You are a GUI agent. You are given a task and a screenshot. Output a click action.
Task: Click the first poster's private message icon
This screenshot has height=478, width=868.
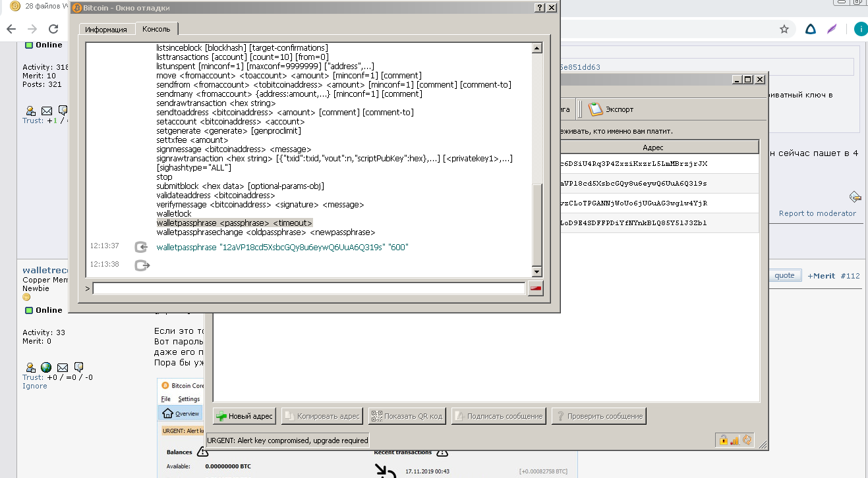click(63, 110)
